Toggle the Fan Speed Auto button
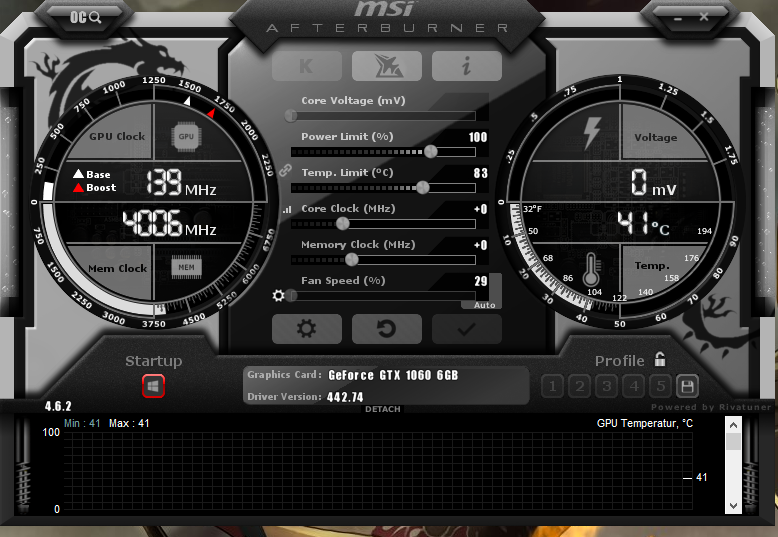The image size is (778, 537). 484,305
